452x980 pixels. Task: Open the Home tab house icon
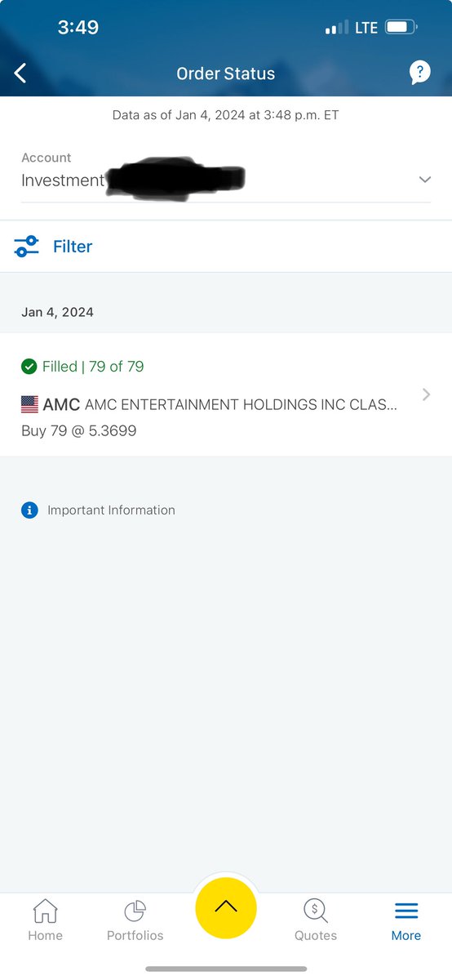[x=45, y=911]
